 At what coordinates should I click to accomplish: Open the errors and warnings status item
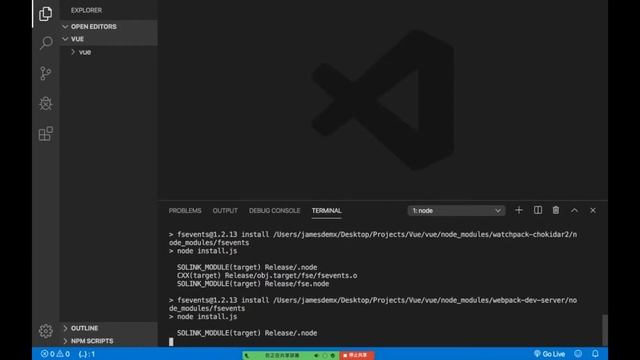click(55, 354)
